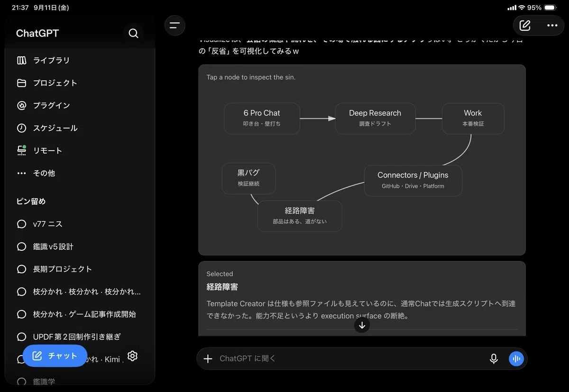Start voice mode with blue waveform icon

[516, 359]
